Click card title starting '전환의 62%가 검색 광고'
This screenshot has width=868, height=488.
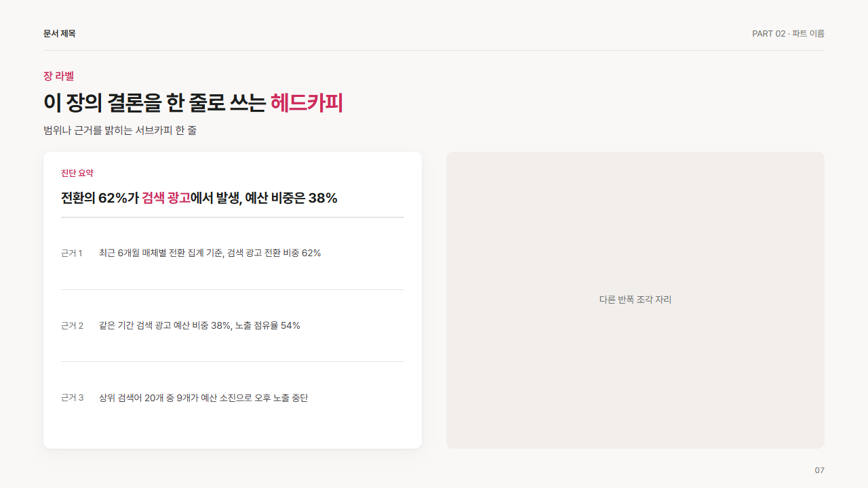click(x=199, y=198)
